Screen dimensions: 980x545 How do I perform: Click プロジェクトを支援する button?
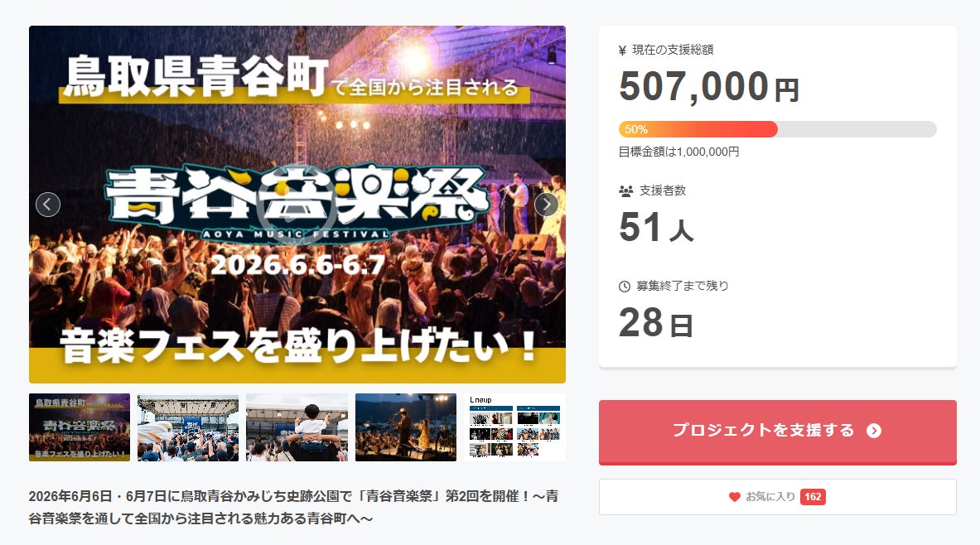pos(778,432)
